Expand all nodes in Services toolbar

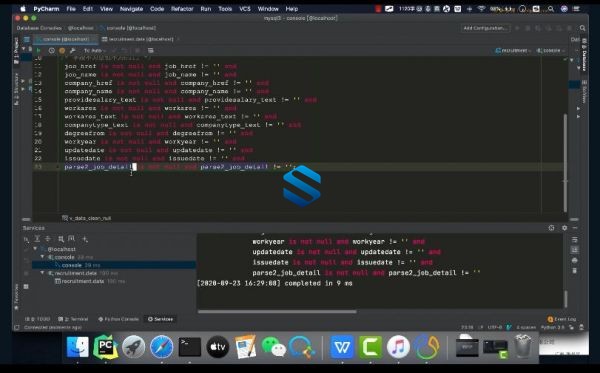click(x=37, y=239)
